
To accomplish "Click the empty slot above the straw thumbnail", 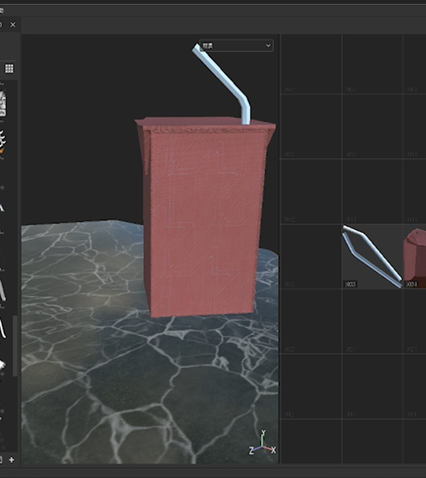I will (372, 191).
